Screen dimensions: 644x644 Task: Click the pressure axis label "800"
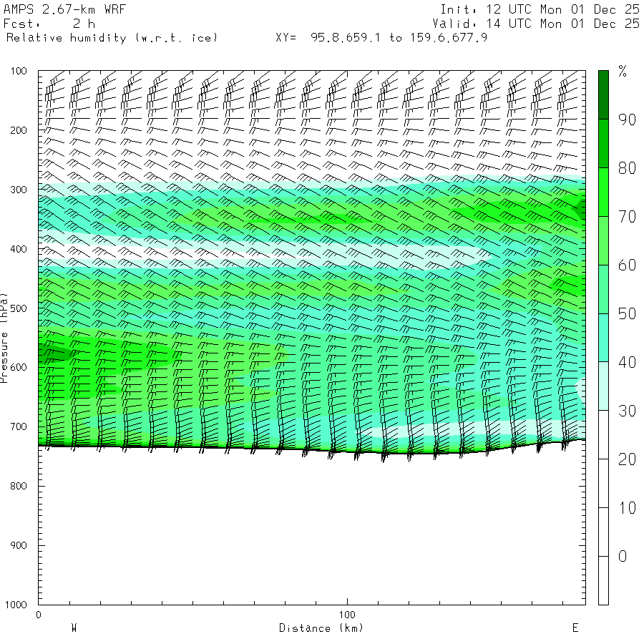tap(19, 486)
